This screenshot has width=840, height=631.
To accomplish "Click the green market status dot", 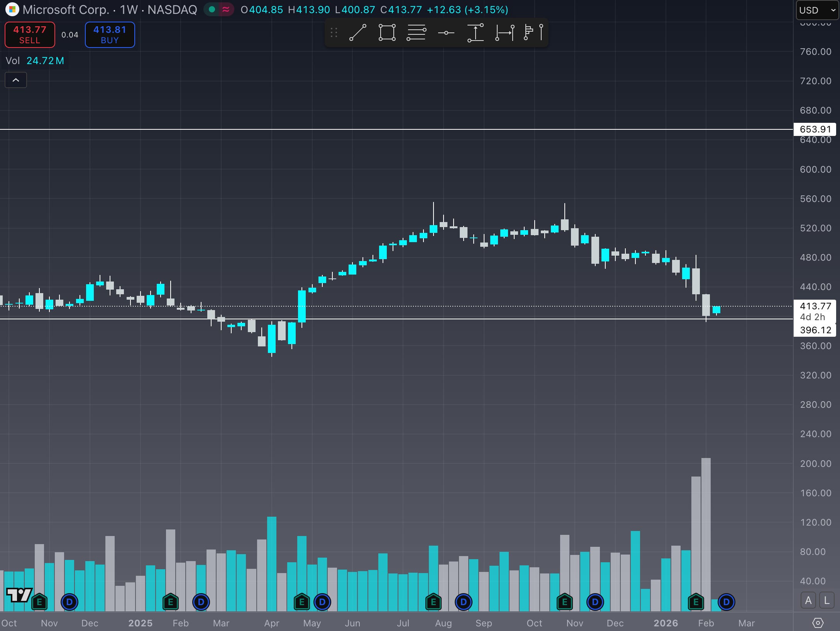I will click(x=212, y=10).
